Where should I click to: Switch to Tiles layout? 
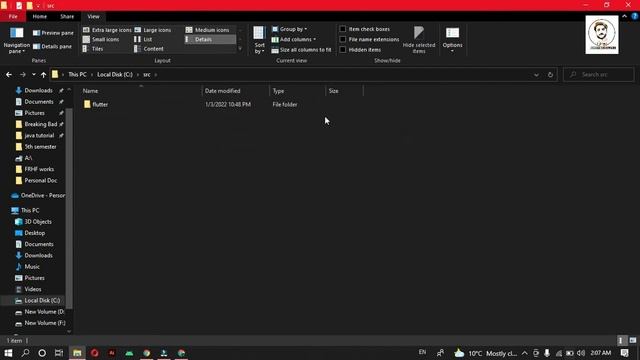93,49
